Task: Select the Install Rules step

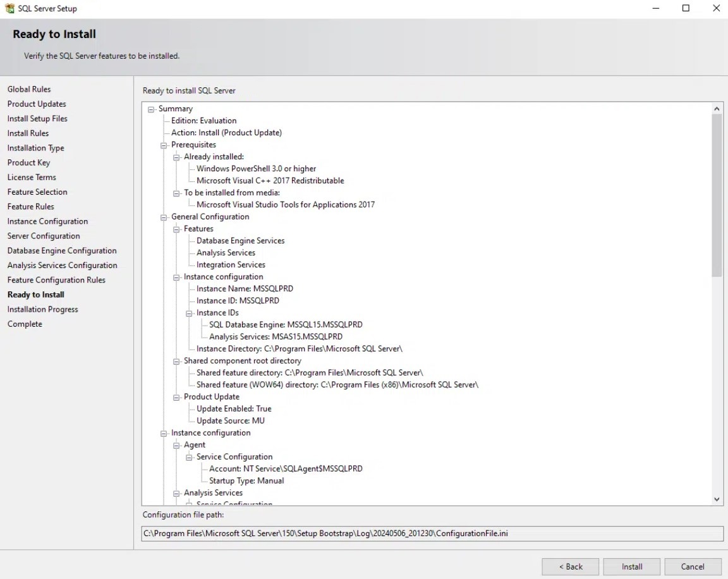Action: (28, 133)
